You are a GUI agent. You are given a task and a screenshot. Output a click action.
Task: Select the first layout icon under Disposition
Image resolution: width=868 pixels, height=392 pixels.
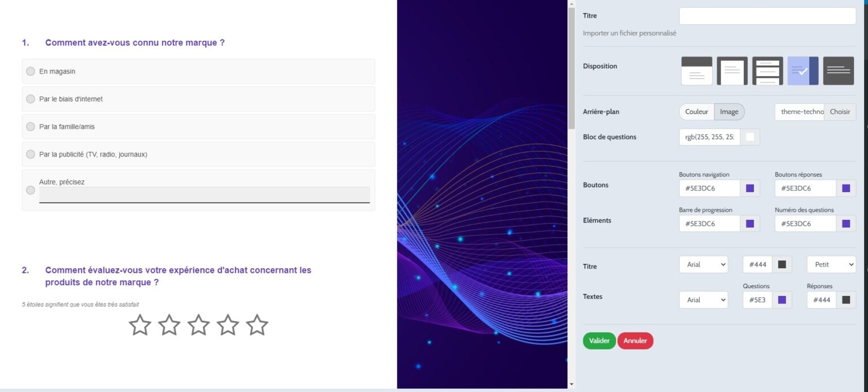point(696,70)
